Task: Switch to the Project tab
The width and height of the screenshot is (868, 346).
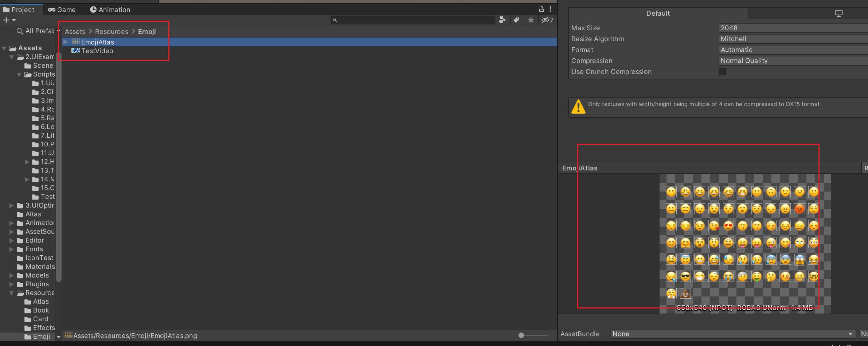Action: (x=19, y=9)
